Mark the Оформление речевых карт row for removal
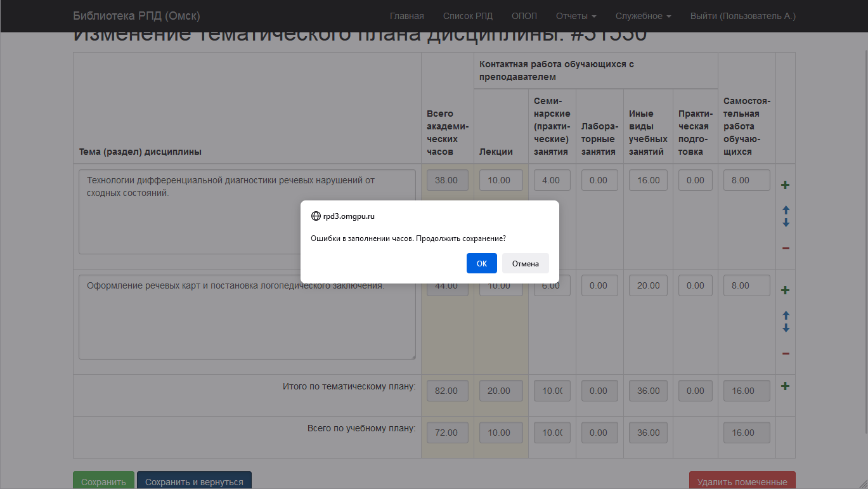This screenshot has width=868, height=489. click(x=786, y=354)
